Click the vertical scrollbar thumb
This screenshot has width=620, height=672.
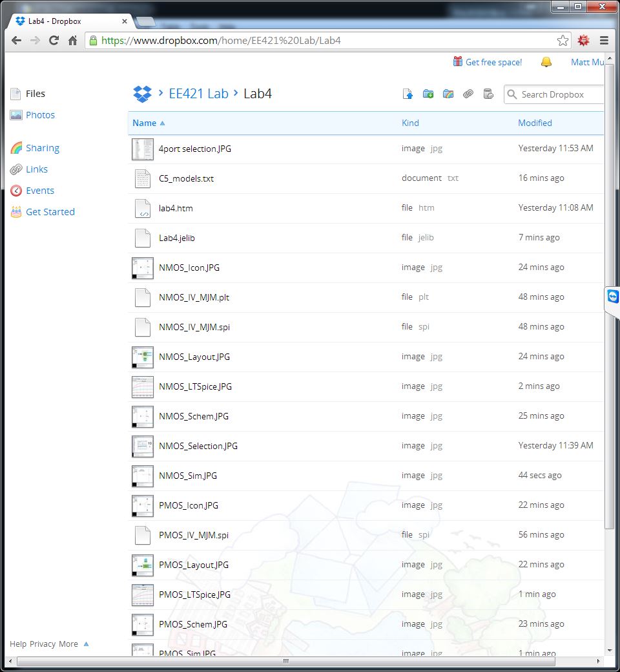pos(609,296)
